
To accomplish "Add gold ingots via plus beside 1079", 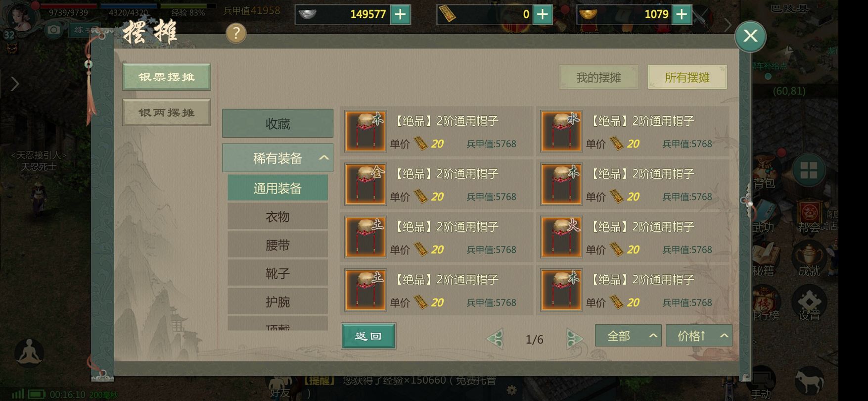I will tap(682, 14).
